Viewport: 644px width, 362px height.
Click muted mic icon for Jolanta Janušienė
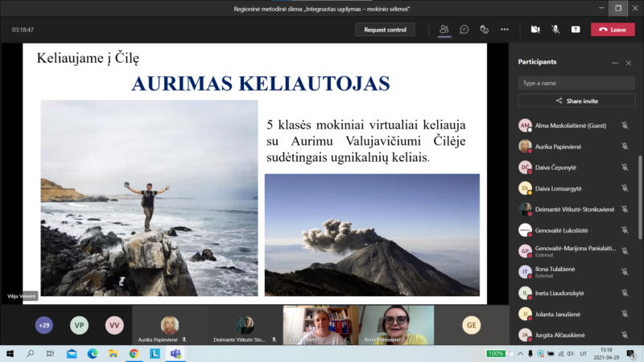tap(625, 314)
